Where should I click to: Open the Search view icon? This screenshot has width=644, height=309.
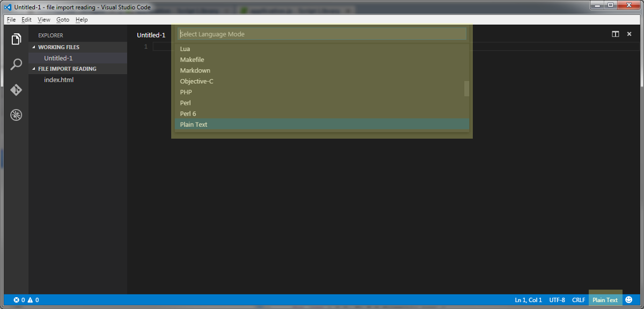[16, 64]
